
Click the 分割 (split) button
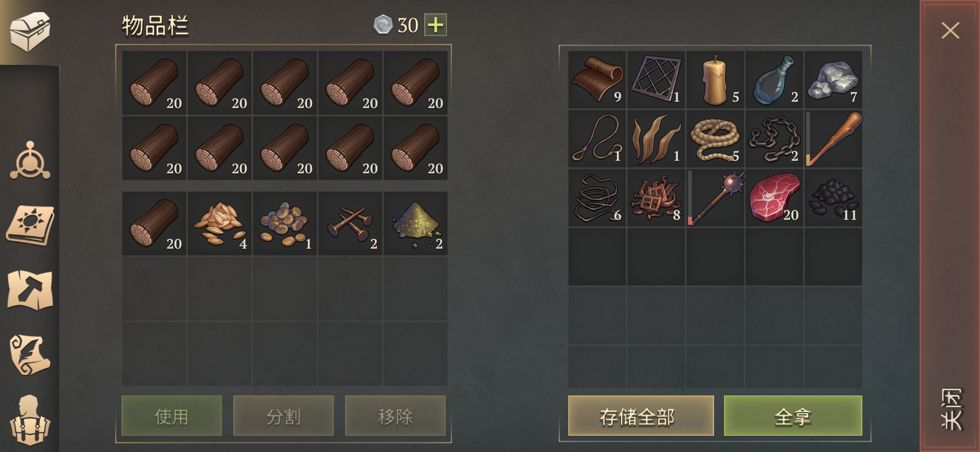pos(284,416)
